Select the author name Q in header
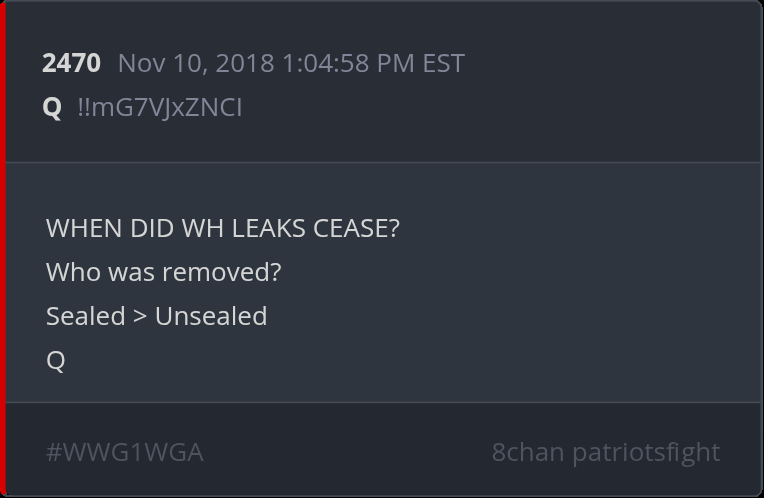Image resolution: width=764 pixels, height=498 pixels. [x=52, y=107]
